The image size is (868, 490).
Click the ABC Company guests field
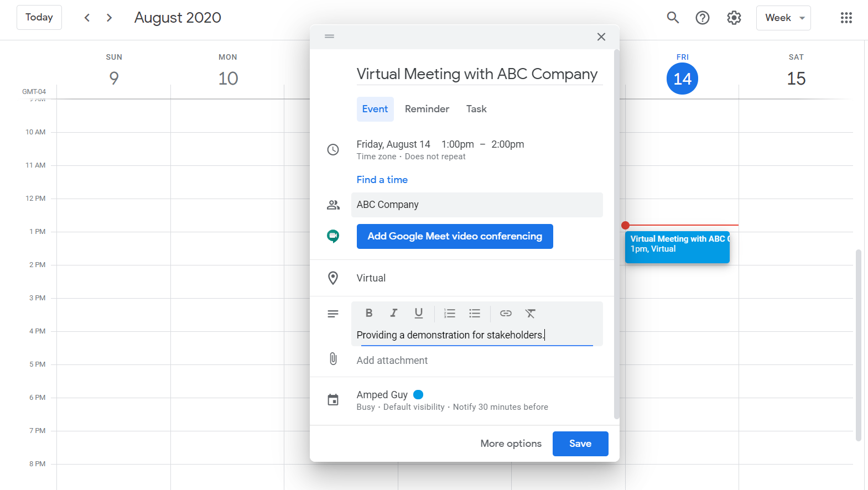477,205
